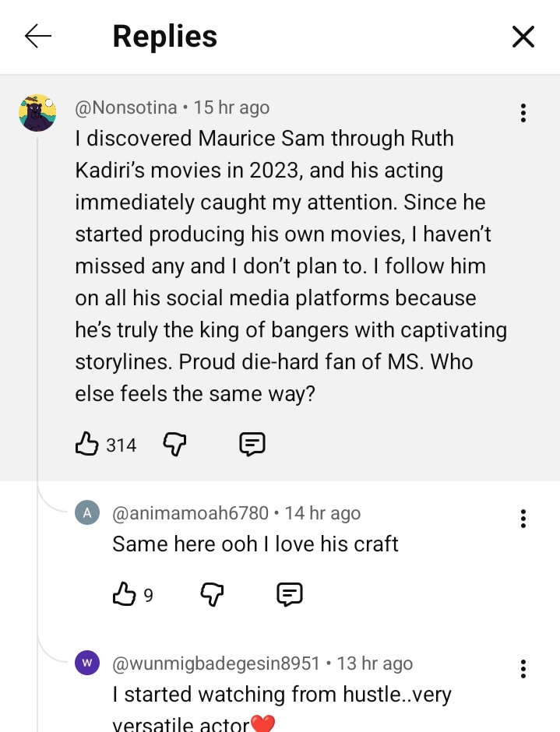Open the options menu on @Nonsotina's comment
The height and width of the screenshot is (732, 560).
click(x=523, y=114)
